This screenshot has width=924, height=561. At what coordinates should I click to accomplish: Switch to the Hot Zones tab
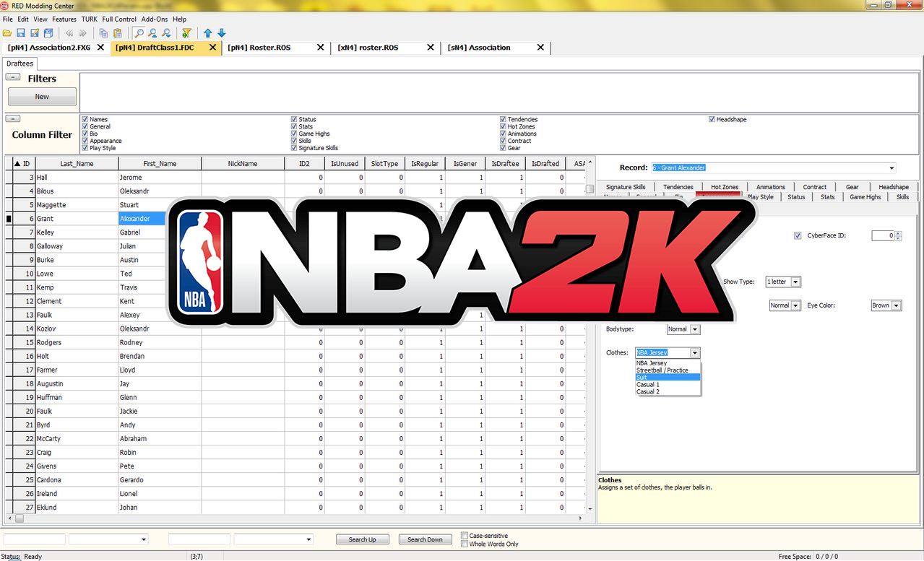pos(725,187)
